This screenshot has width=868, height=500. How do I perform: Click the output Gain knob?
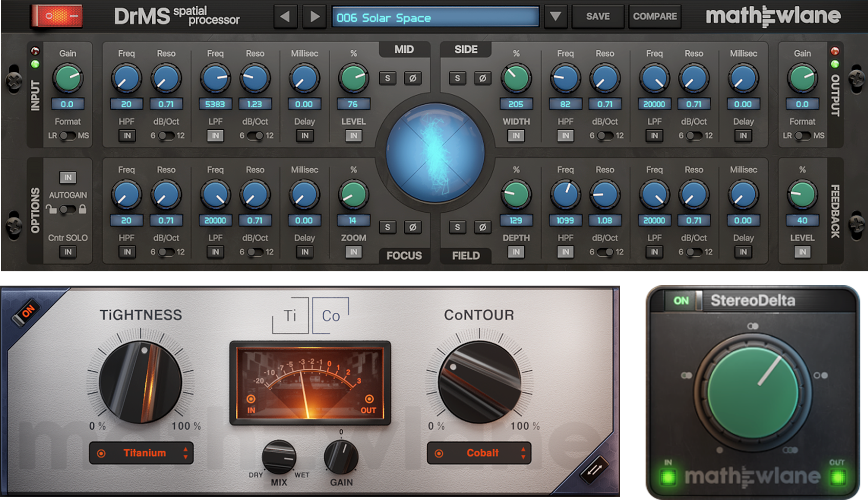(x=802, y=78)
